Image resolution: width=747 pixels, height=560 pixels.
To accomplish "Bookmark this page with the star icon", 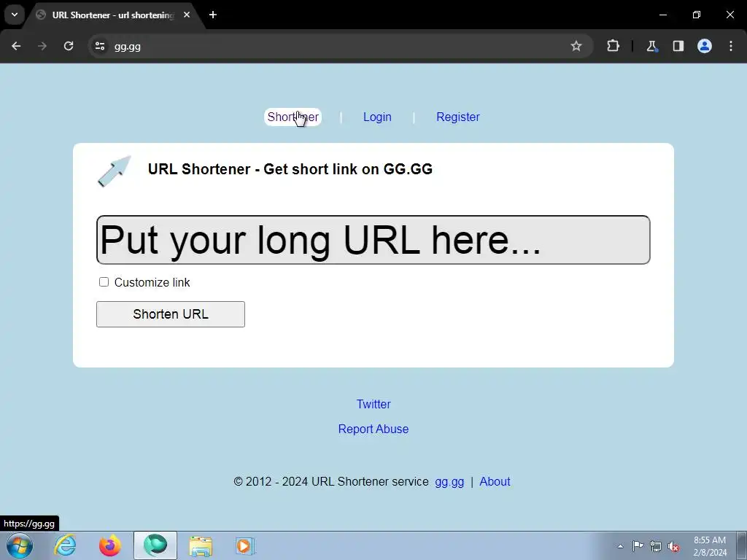I will coord(576,46).
